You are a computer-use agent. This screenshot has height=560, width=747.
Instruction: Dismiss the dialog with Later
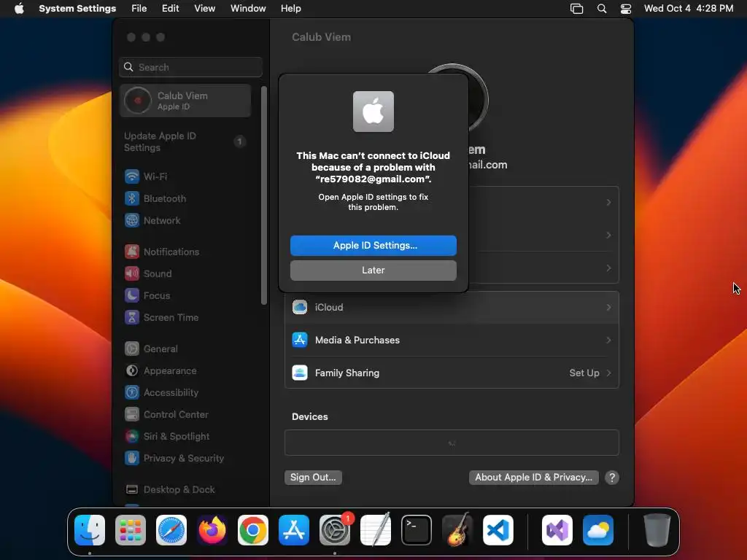373,271
